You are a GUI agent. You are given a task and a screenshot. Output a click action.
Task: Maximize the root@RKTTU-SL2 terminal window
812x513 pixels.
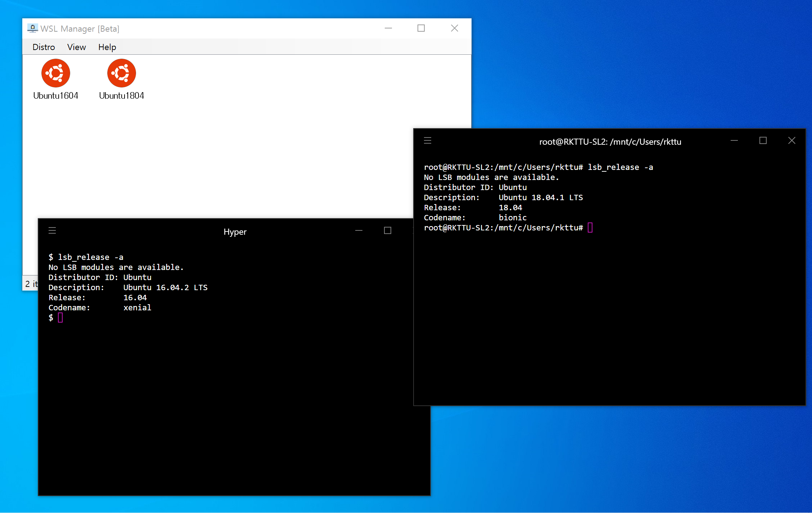[763, 140]
